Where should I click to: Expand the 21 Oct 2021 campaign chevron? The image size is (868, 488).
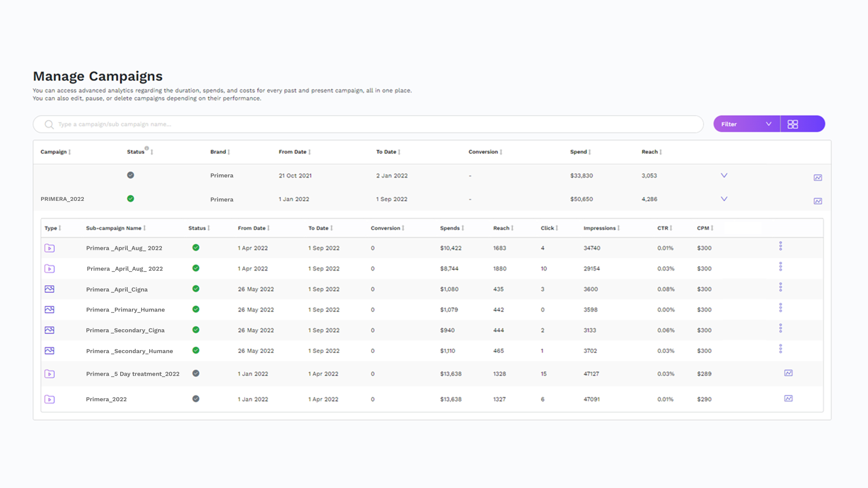pos(724,175)
